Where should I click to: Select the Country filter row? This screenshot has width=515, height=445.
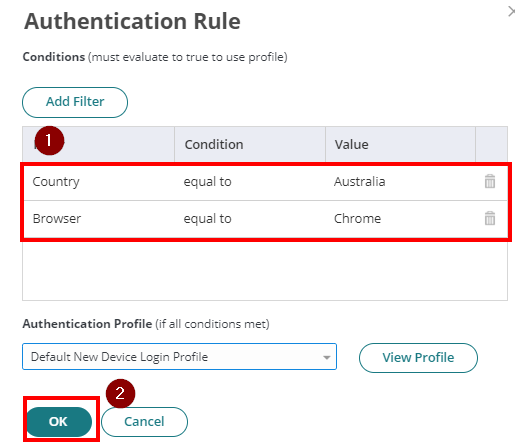click(266, 182)
